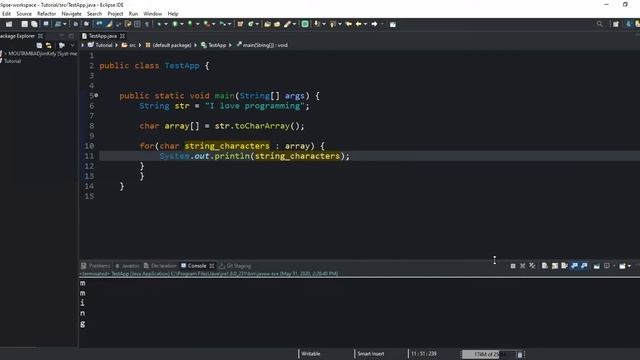Select the Tutorial project in Package Explorer
This screenshot has width=640, height=360.
pyautogui.click(x=12, y=61)
